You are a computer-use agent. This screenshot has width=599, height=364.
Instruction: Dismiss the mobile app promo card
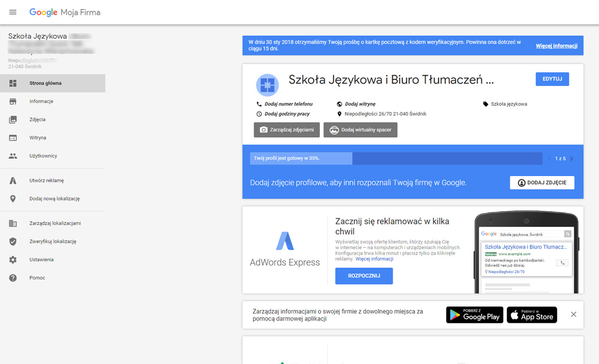tap(573, 315)
